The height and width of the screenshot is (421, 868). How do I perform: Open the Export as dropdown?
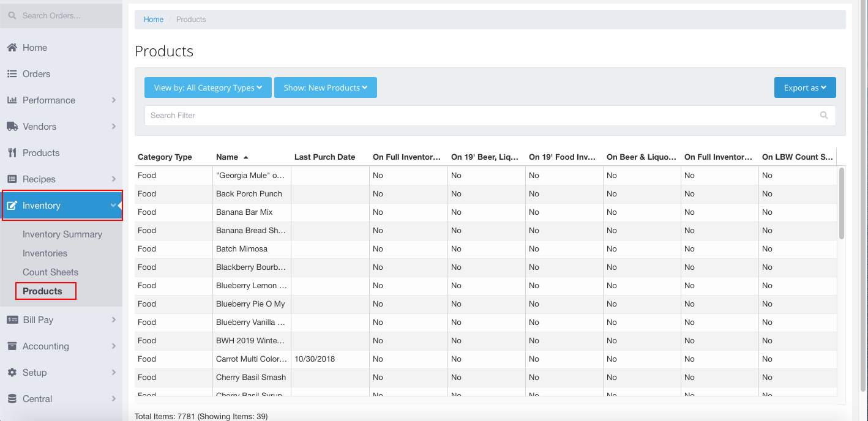(804, 88)
